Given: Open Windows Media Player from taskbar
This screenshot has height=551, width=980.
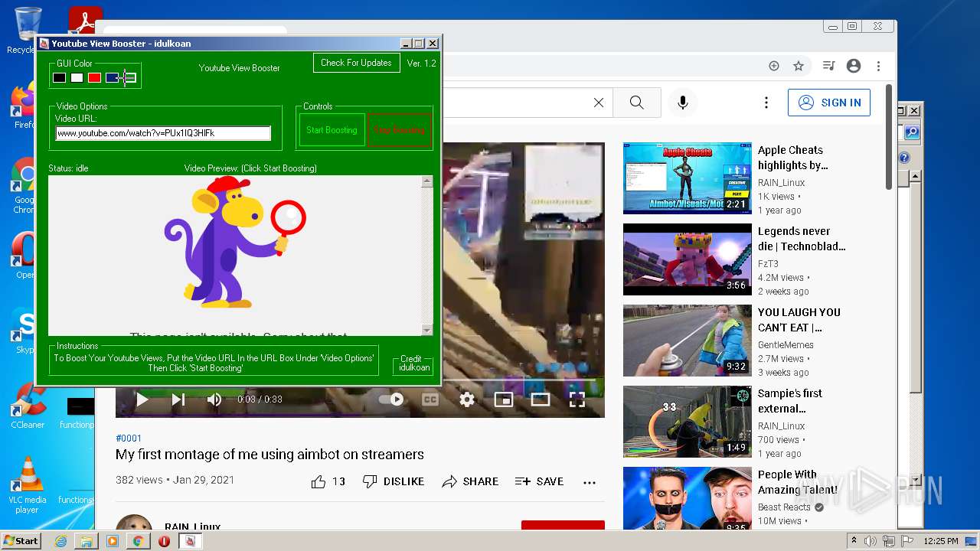Looking at the screenshot, I should click(x=113, y=541).
